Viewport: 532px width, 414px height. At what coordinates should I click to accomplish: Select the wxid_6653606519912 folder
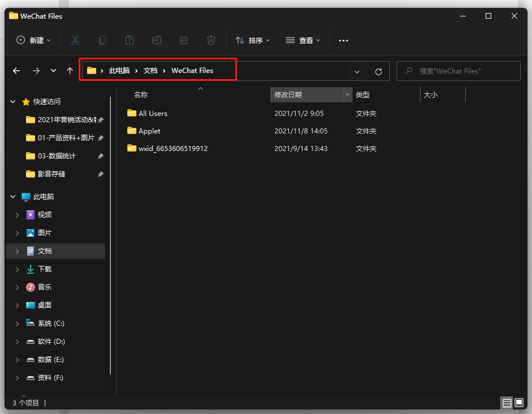(x=173, y=149)
